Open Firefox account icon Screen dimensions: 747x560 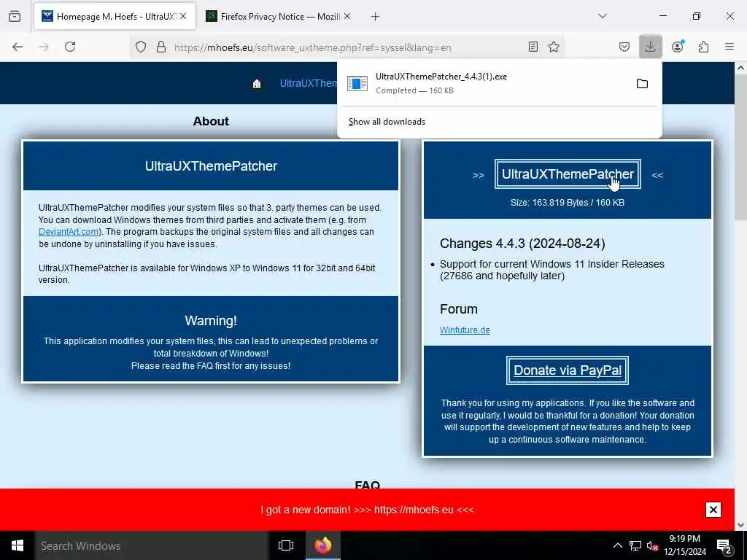[678, 47]
